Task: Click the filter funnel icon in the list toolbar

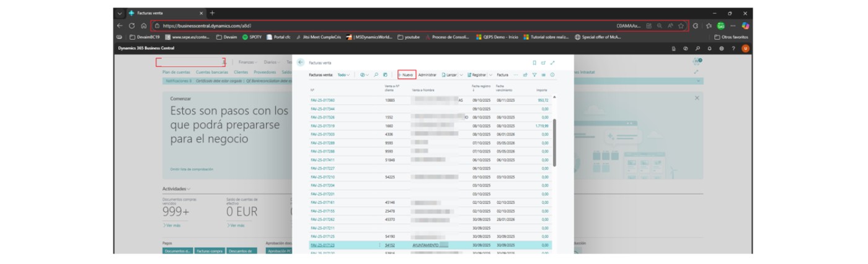Action: tap(534, 75)
